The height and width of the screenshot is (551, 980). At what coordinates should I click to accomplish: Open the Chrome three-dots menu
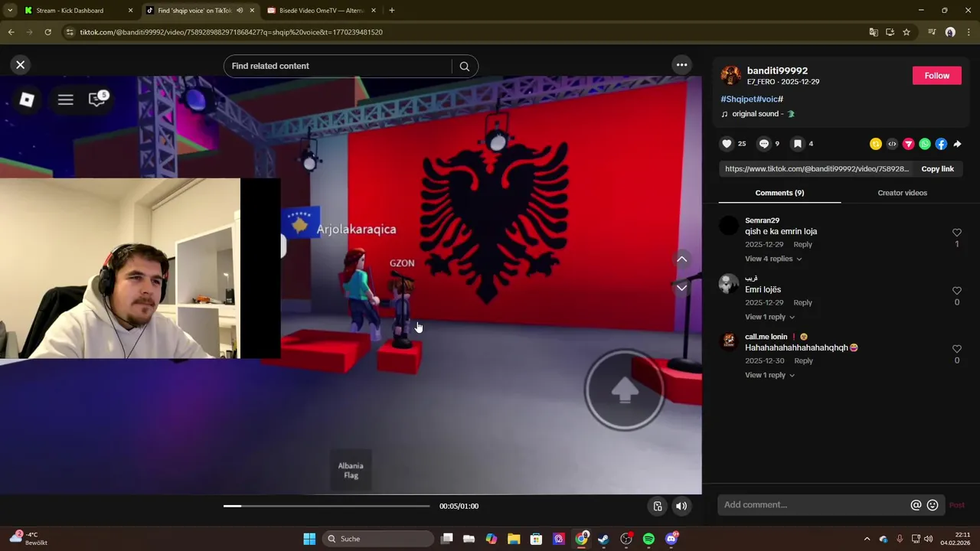pyautogui.click(x=969, y=32)
